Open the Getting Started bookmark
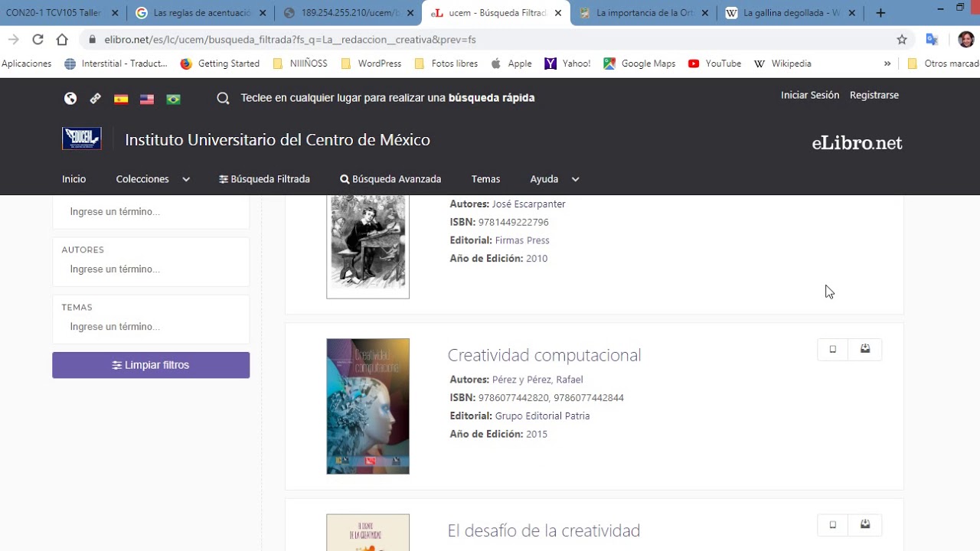 [220, 64]
